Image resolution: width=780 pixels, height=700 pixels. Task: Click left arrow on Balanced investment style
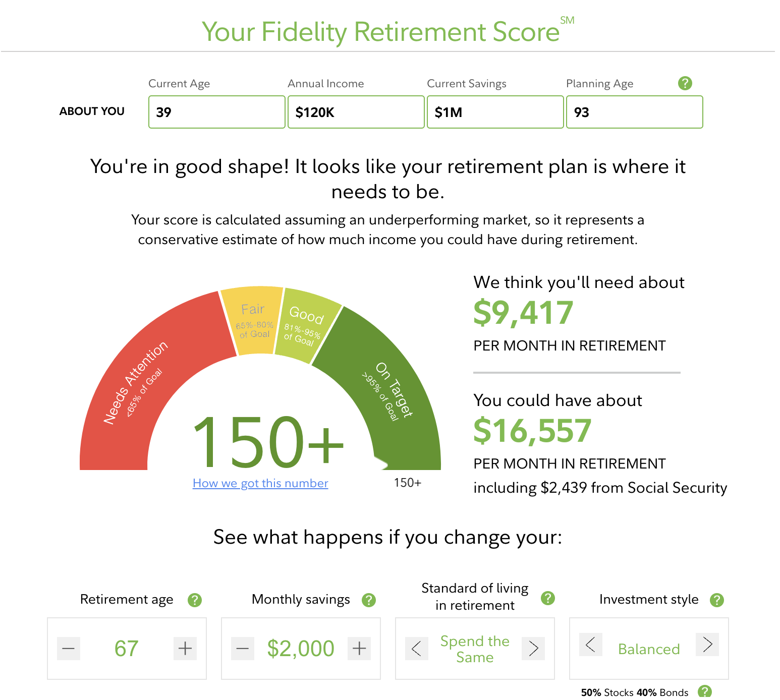coord(590,645)
